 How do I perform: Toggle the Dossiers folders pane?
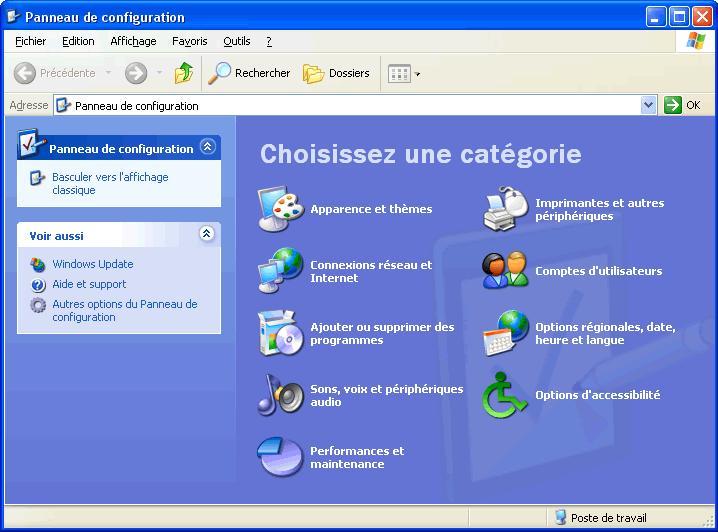click(337, 73)
